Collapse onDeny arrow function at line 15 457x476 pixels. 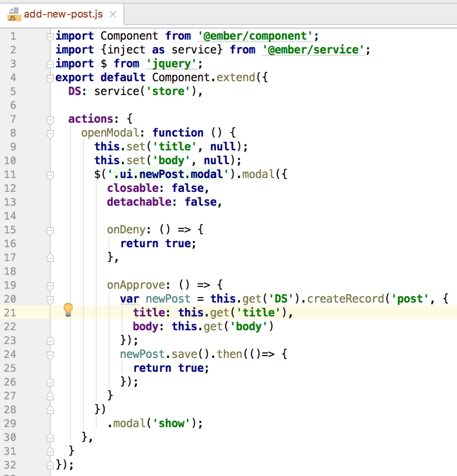pos(50,231)
